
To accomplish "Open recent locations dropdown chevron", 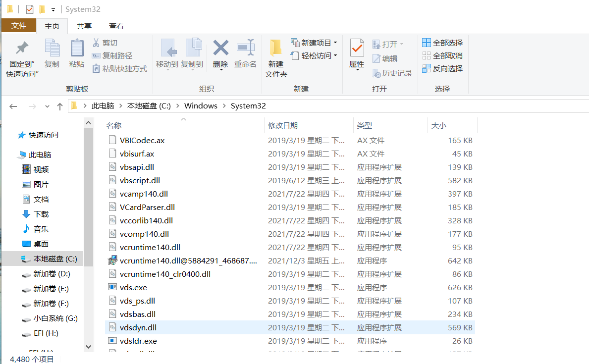I will pyautogui.click(x=47, y=106).
